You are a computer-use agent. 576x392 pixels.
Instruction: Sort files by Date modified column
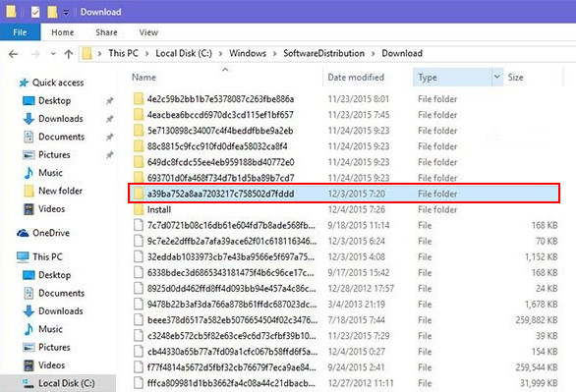[356, 77]
